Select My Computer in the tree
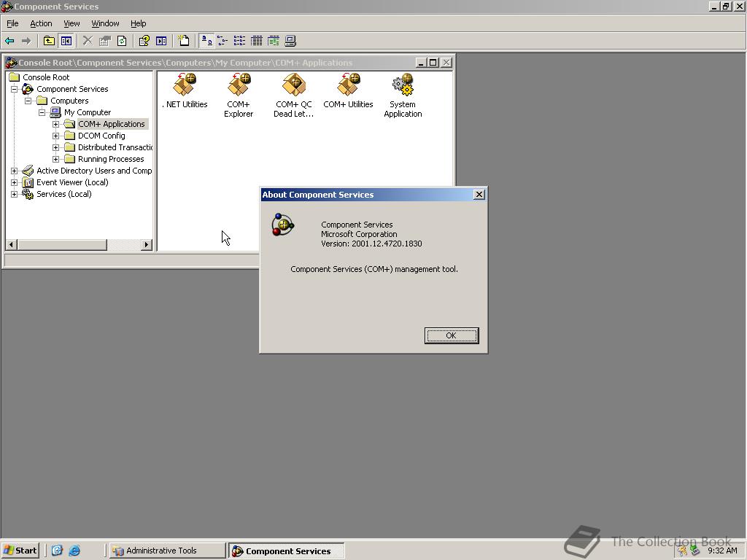The height and width of the screenshot is (560, 747). coord(88,112)
